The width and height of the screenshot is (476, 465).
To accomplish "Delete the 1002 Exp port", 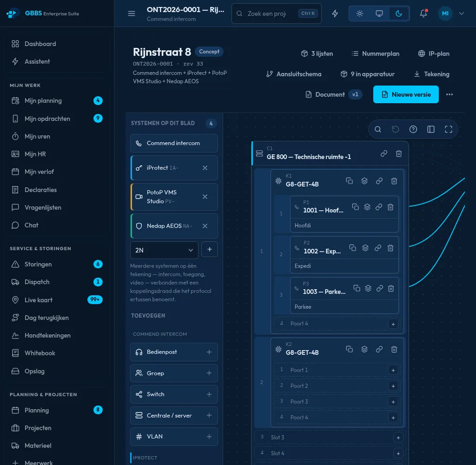I will click(x=390, y=248).
